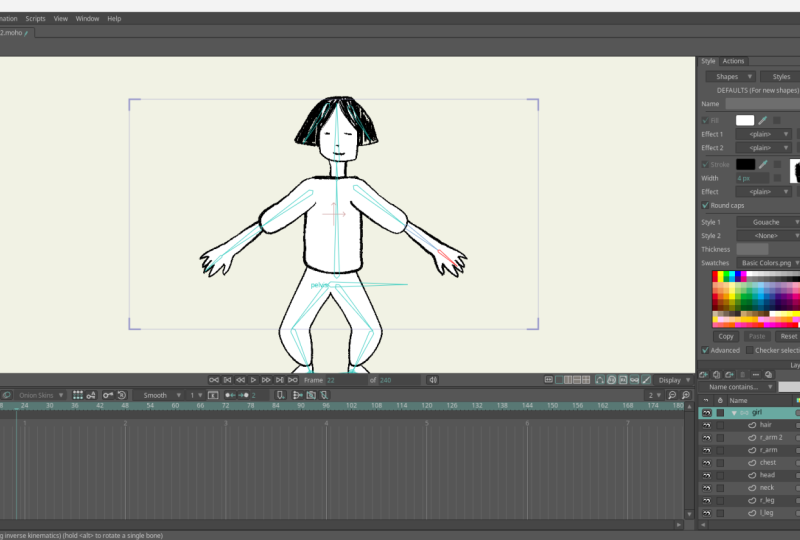Click the cycle clock icon in timeline toolbar
800x540 pixels.
tap(122, 395)
